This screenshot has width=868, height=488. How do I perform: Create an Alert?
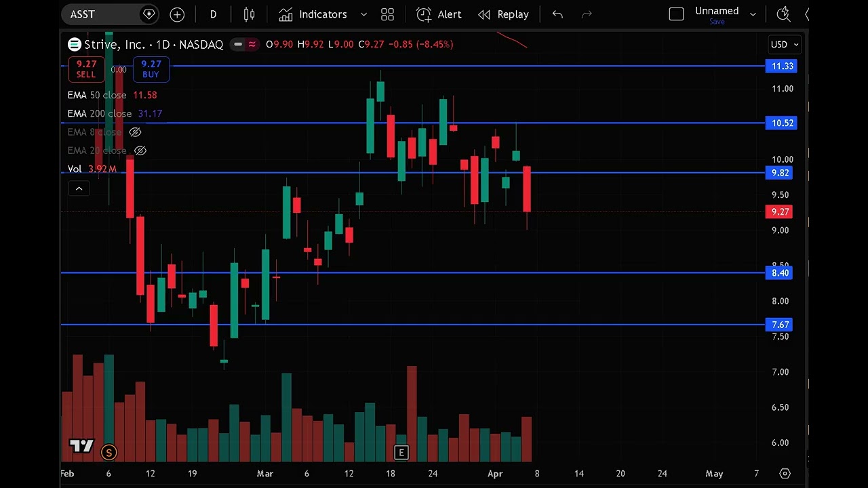(439, 14)
